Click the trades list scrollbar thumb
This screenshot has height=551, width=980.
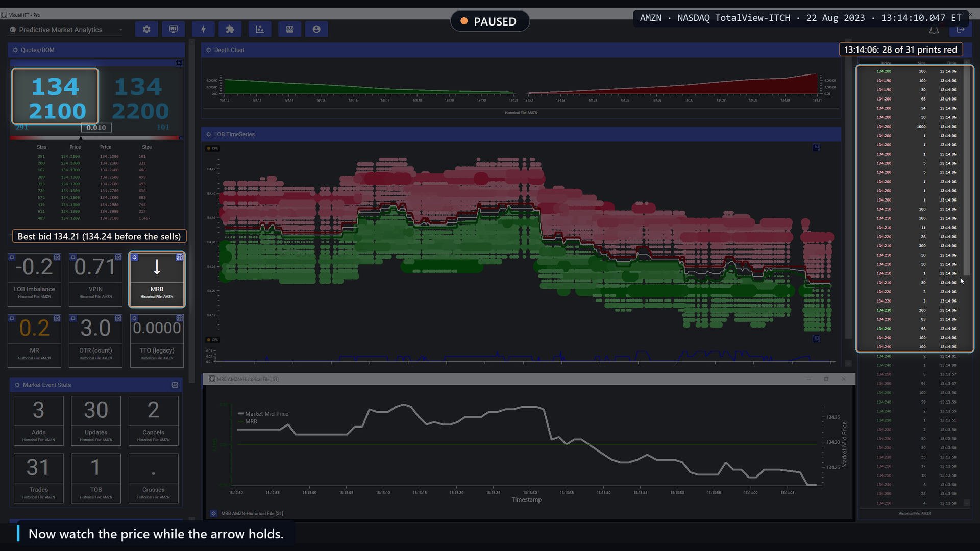[x=967, y=171]
